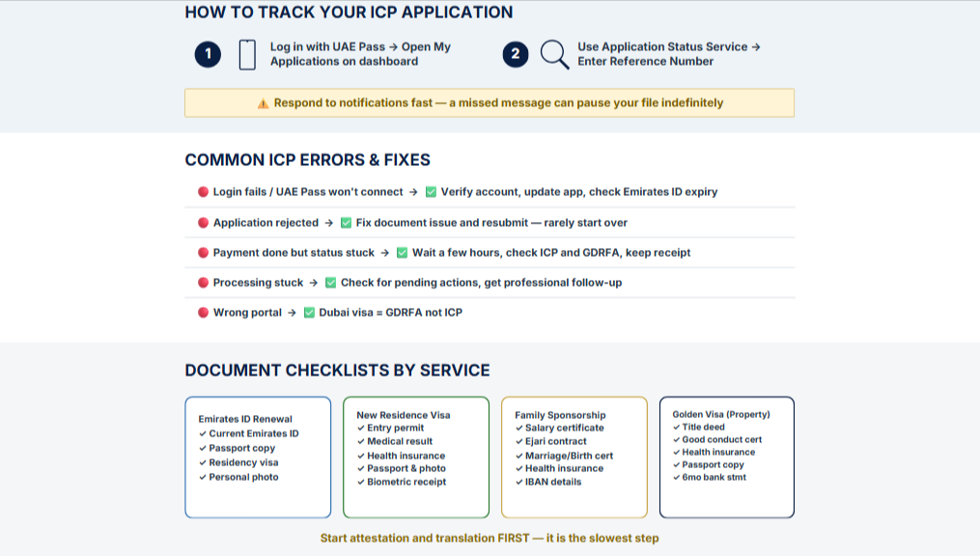Click red dot beside Application rejected
This screenshot has height=556, width=980.
(203, 222)
